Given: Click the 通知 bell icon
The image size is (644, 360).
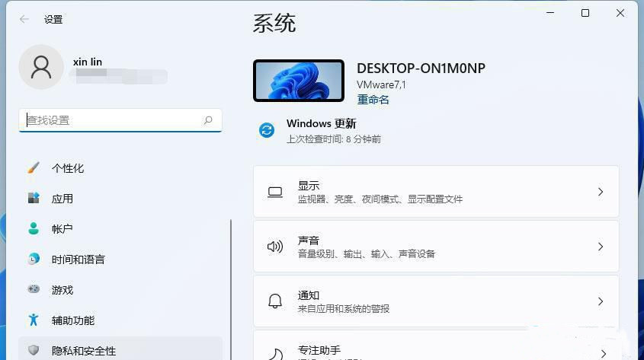Looking at the screenshot, I should [x=275, y=301].
